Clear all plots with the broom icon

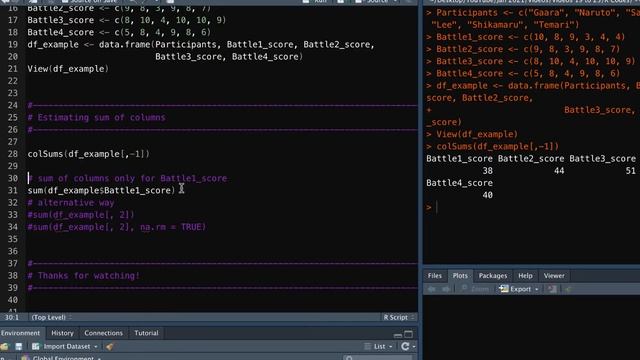tap(568, 289)
